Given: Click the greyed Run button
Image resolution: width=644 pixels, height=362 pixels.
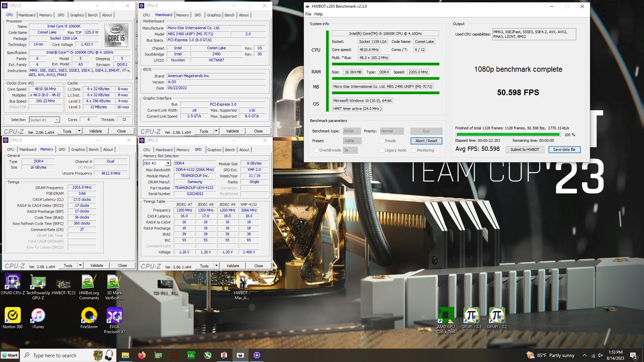Looking at the screenshot, I should point(426,131).
